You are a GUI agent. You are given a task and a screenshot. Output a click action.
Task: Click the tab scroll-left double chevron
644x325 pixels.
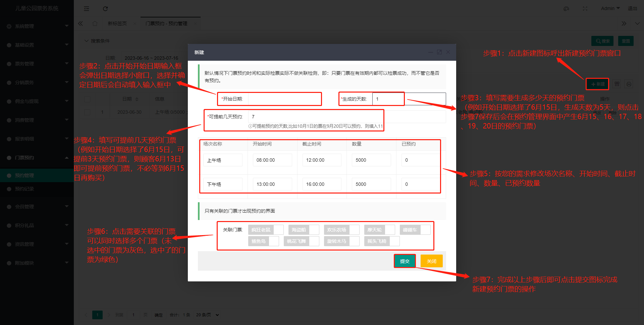click(80, 23)
